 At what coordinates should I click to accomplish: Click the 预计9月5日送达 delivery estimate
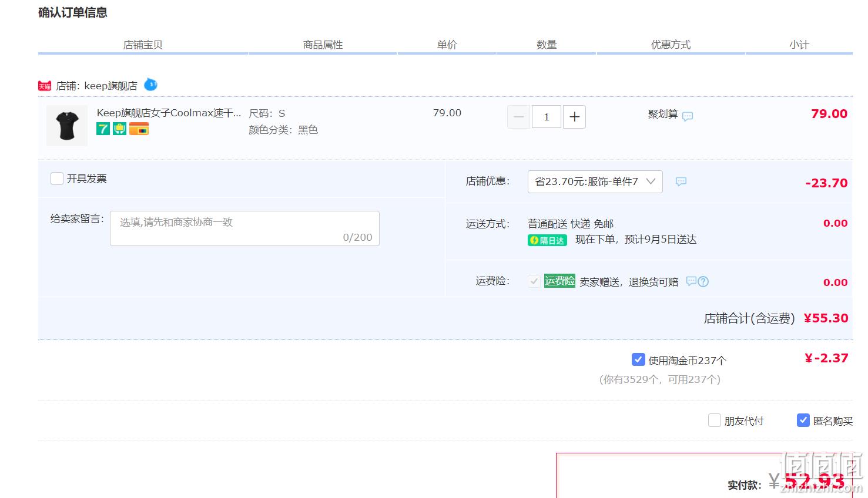[660, 240]
